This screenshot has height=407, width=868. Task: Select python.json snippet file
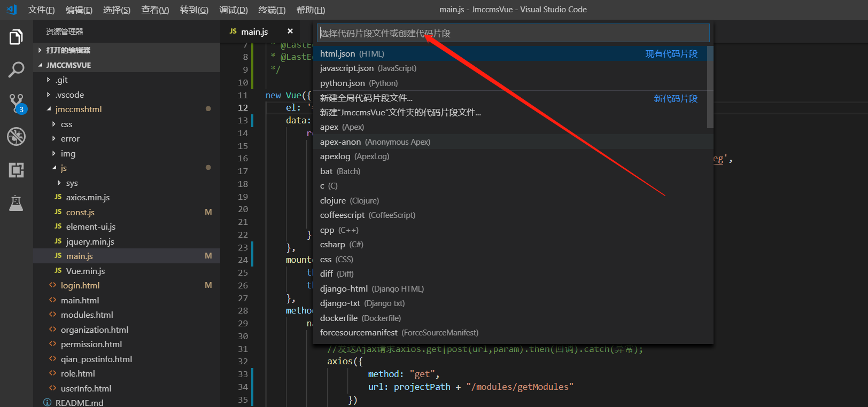[x=510, y=83]
